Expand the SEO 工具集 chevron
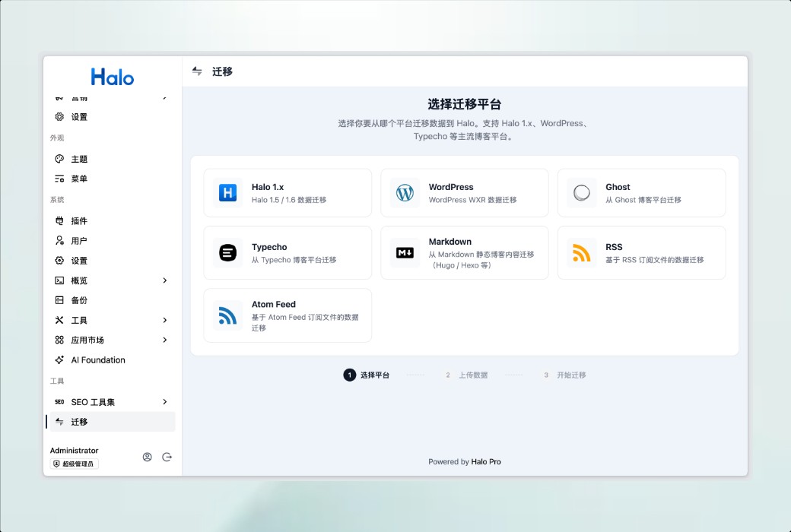The image size is (791, 532). 165,402
